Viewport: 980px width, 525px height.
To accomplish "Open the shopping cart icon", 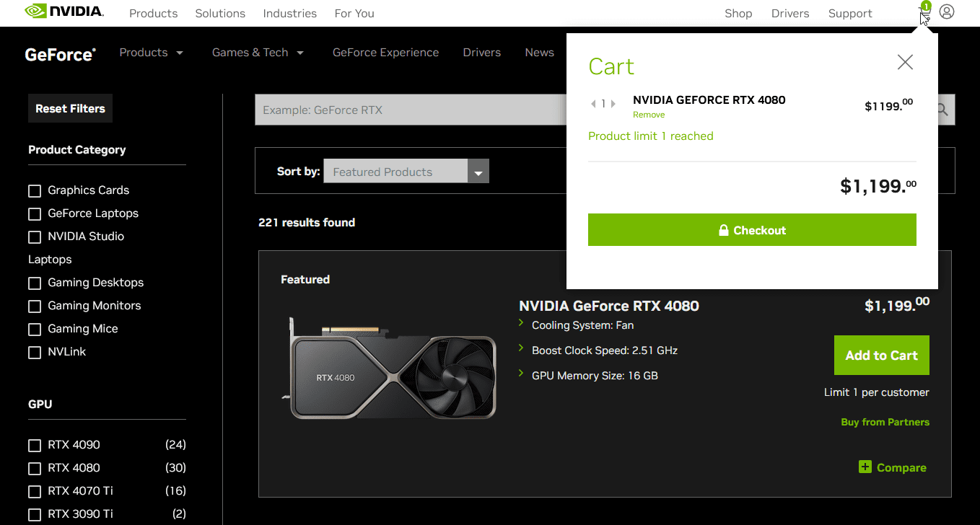I will pyautogui.click(x=924, y=12).
